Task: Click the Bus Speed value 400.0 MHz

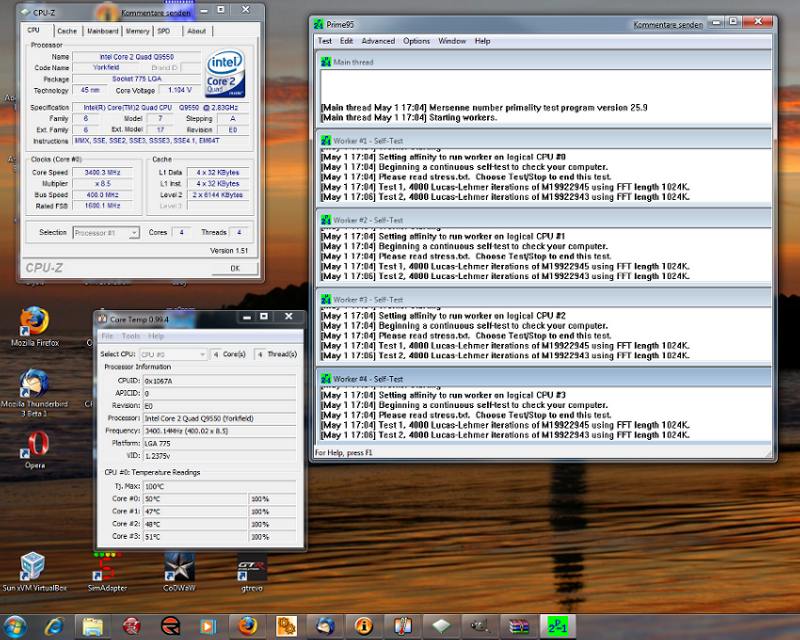Action: point(102,195)
